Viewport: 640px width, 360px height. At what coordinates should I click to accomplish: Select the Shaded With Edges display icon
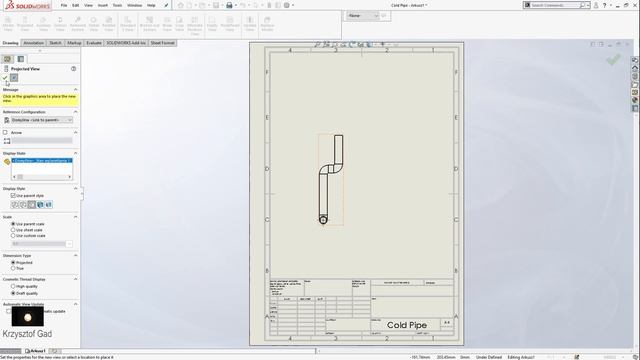[40, 204]
